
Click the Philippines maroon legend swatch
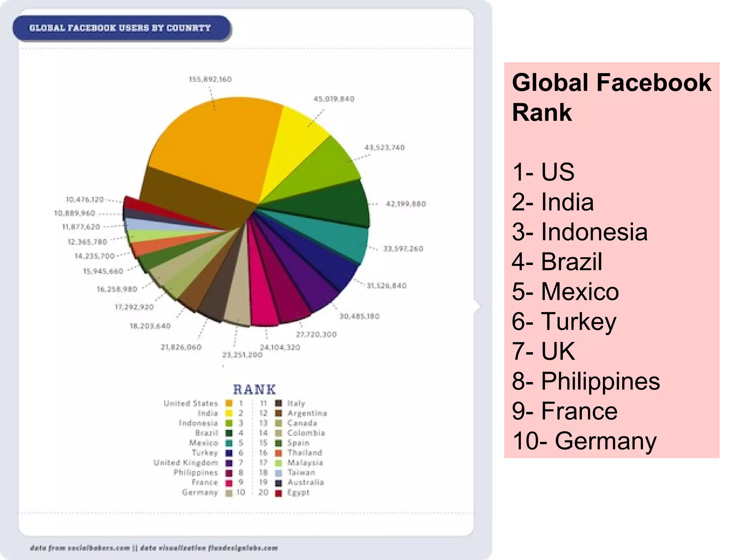(229, 472)
